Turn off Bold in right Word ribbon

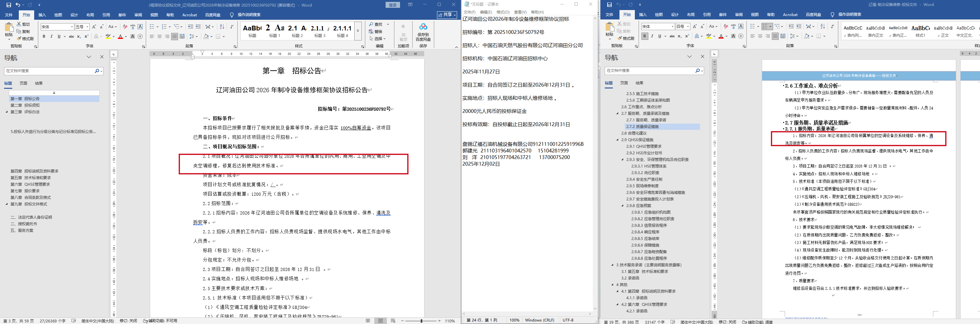pyautogui.click(x=645, y=36)
